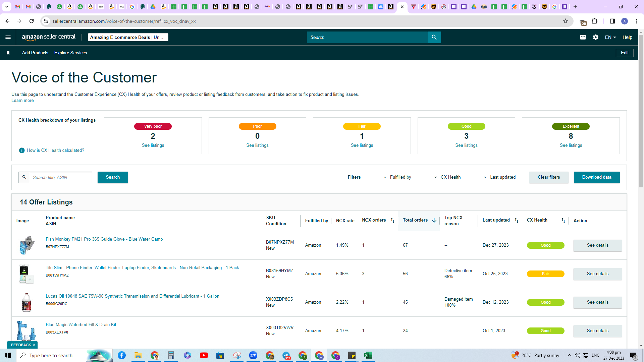Screen dimensions: 644x362
Task: Open Explore Services menu item
Action: tap(71, 53)
